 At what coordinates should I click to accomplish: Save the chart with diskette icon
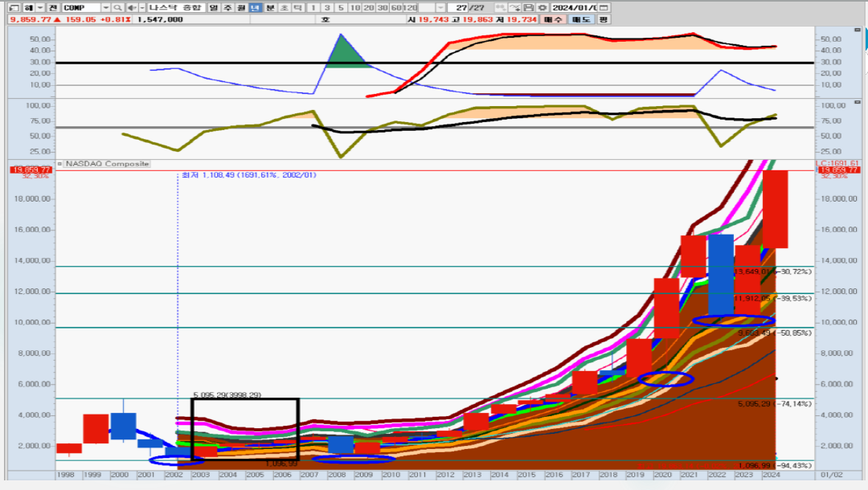(528, 8)
